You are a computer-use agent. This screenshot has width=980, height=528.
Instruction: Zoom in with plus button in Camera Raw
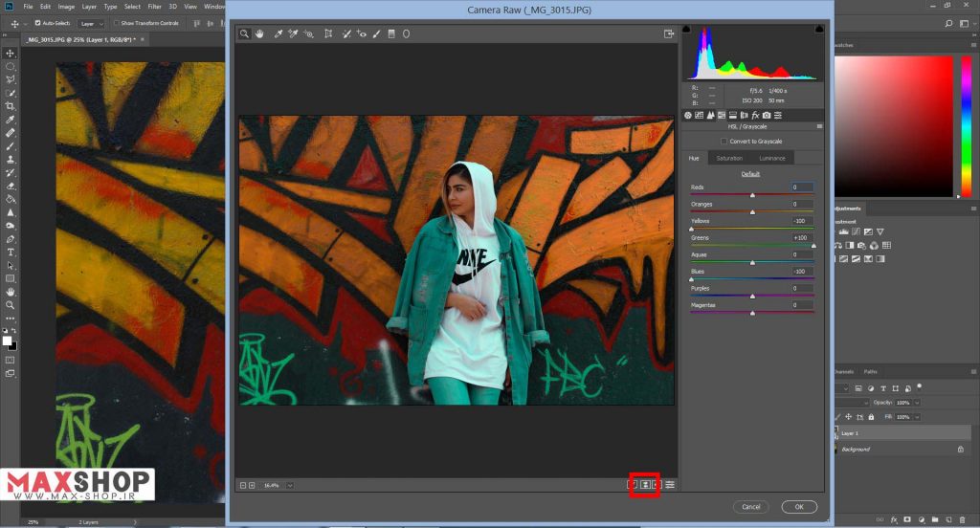(x=252, y=486)
